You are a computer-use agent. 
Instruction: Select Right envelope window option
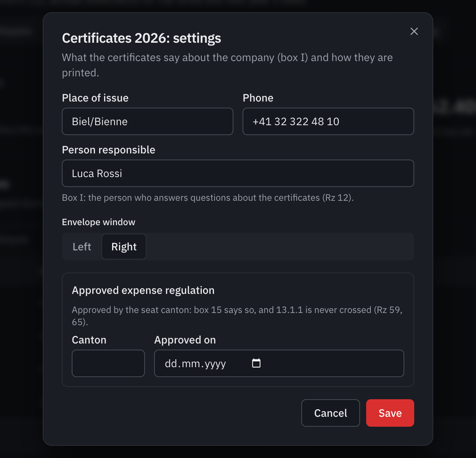tap(124, 247)
